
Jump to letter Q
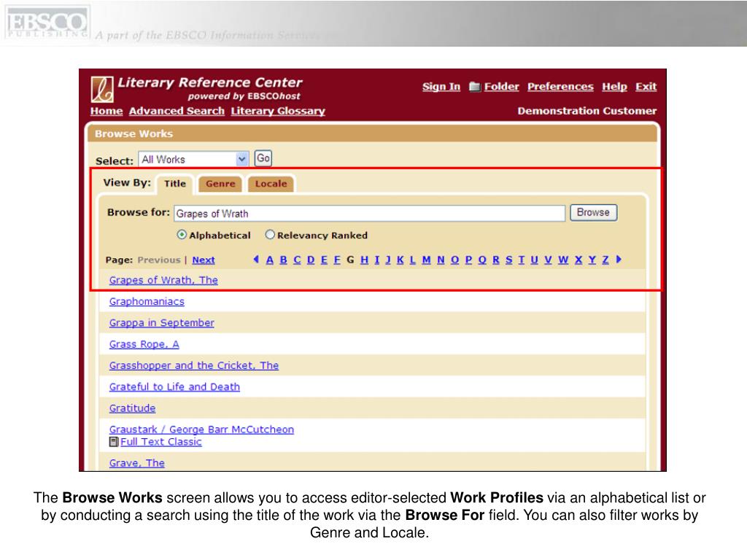click(482, 260)
